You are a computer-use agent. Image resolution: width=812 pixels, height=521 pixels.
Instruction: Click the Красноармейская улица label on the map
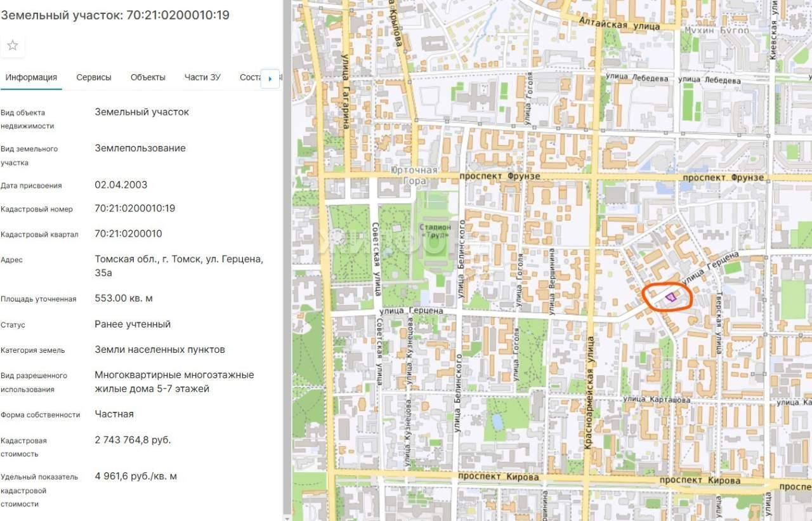click(x=588, y=393)
